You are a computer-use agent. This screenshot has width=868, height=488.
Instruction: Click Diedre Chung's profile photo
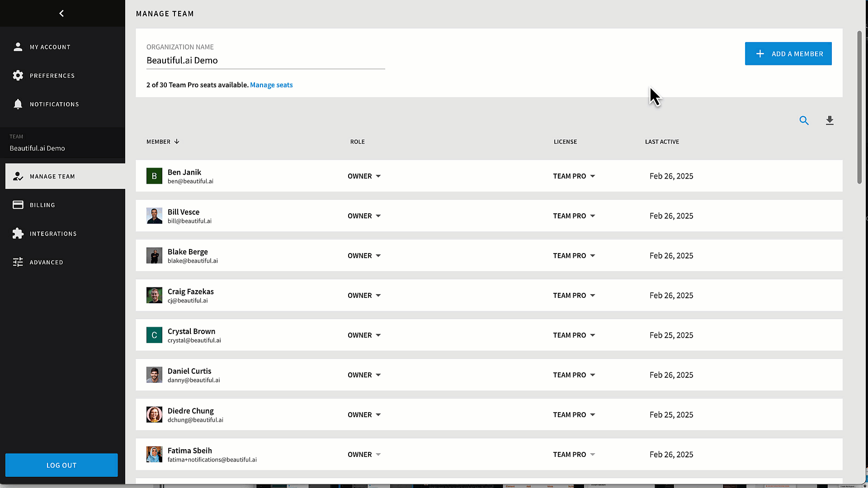pos(154,414)
